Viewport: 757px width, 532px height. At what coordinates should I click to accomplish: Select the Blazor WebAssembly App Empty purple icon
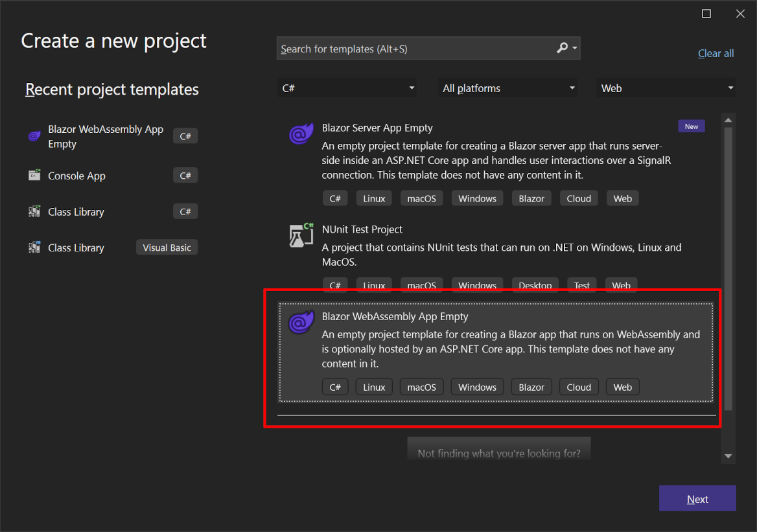coord(300,321)
